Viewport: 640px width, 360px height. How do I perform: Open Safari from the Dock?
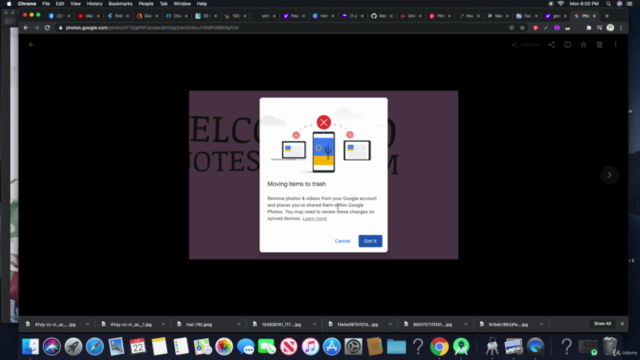(95, 347)
